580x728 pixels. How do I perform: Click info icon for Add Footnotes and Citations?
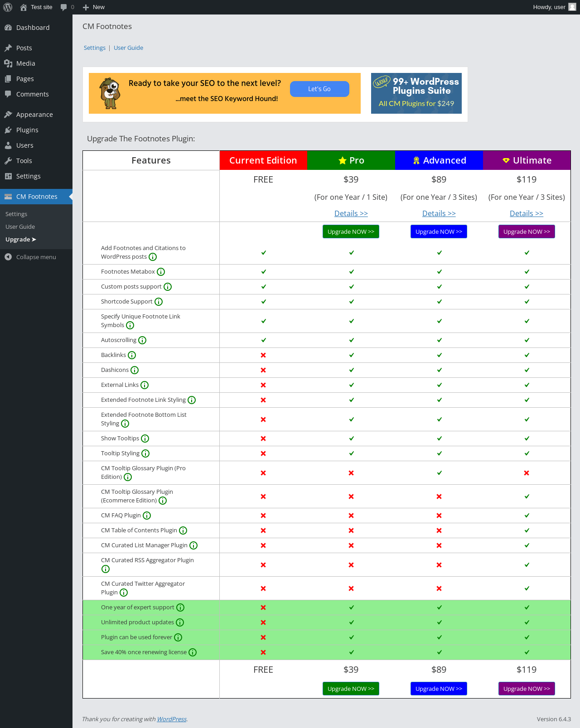point(153,257)
